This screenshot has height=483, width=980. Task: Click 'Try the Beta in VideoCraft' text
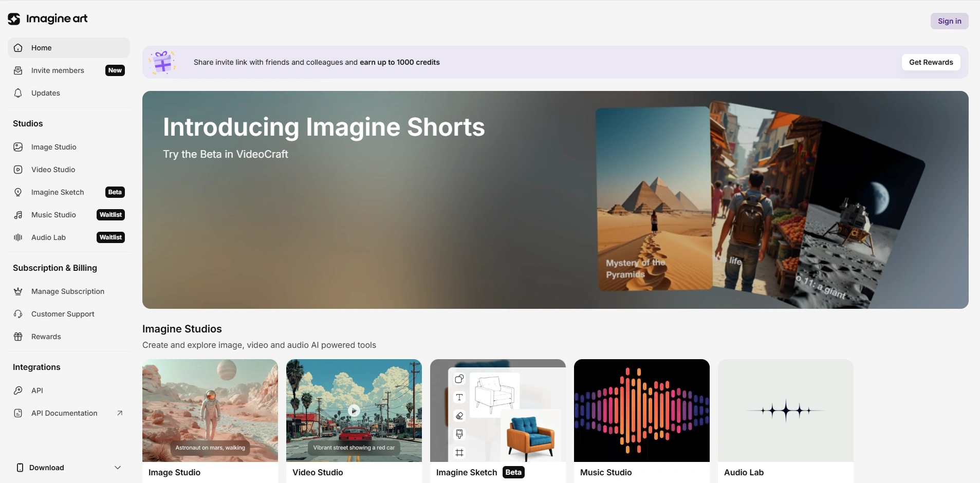(x=226, y=154)
